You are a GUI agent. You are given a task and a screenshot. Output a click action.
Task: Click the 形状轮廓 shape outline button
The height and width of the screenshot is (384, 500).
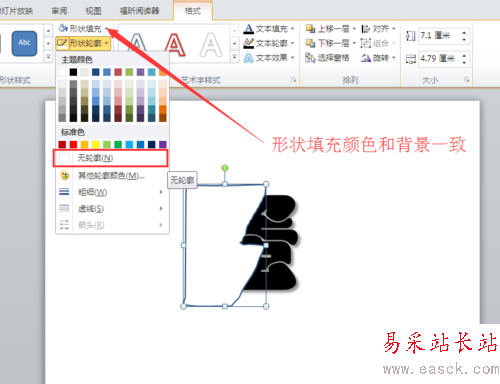83,43
